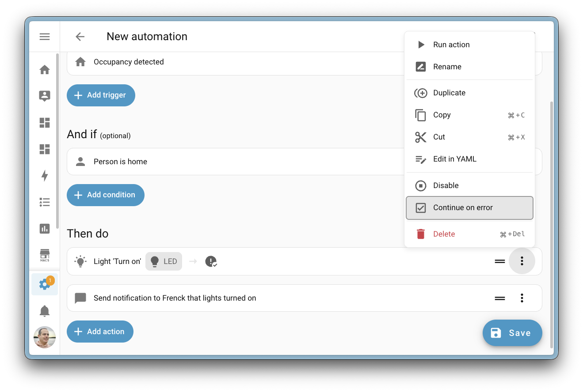
Task: Toggle Disable for the Light action
Action: coord(446,185)
